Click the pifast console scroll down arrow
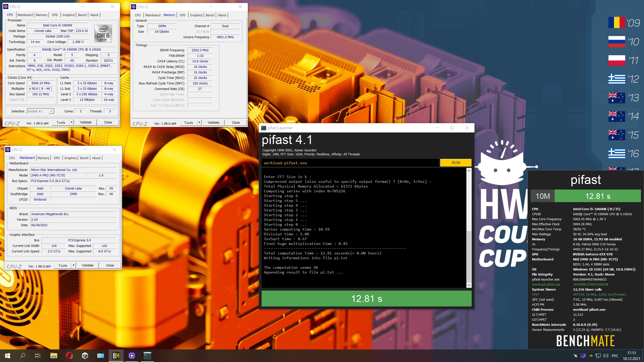The width and height of the screenshot is (644, 362). 469,285
